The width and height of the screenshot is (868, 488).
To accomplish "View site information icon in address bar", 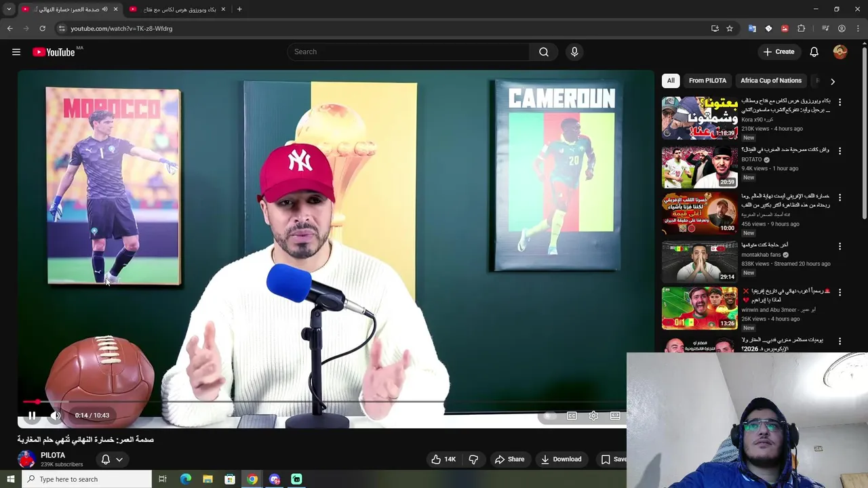I will [61, 28].
